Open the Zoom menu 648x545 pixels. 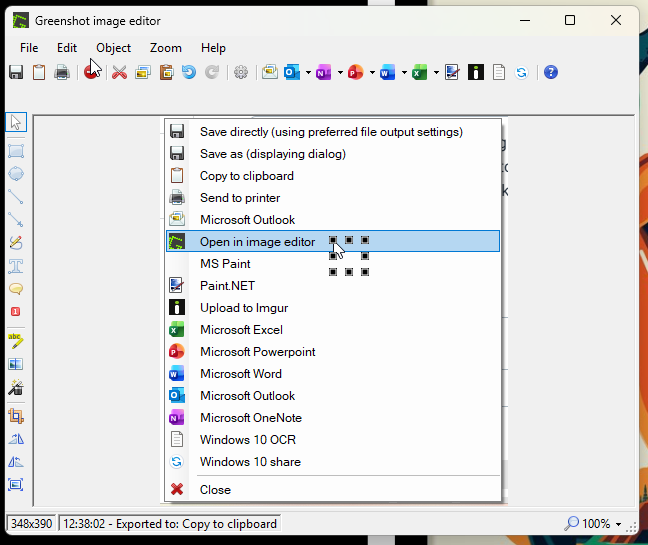pos(166,48)
